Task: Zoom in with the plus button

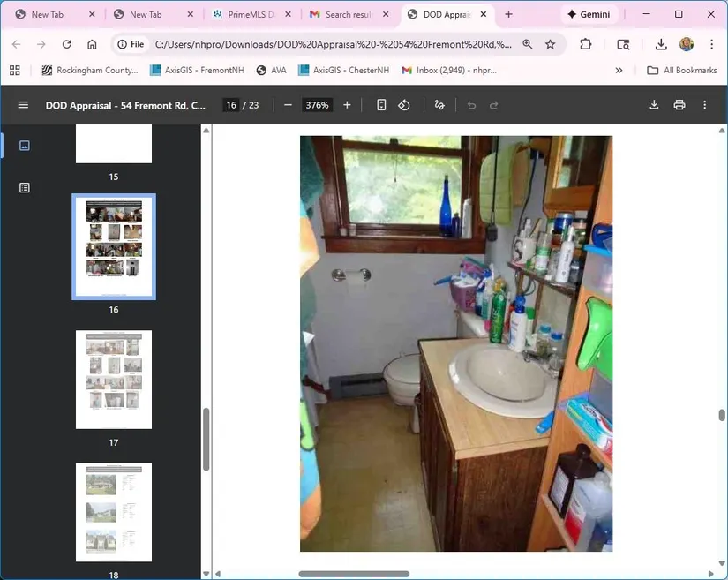Action: [x=347, y=105]
